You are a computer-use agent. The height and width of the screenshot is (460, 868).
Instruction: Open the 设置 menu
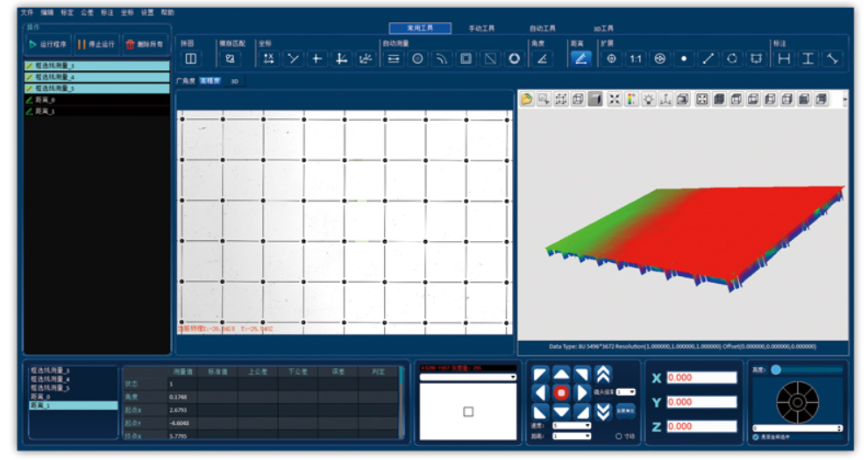(146, 12)
